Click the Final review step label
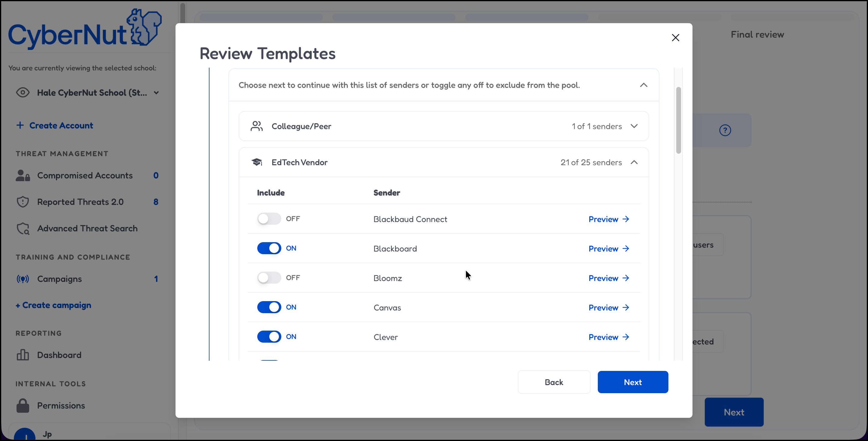 [x=757, y=34]
